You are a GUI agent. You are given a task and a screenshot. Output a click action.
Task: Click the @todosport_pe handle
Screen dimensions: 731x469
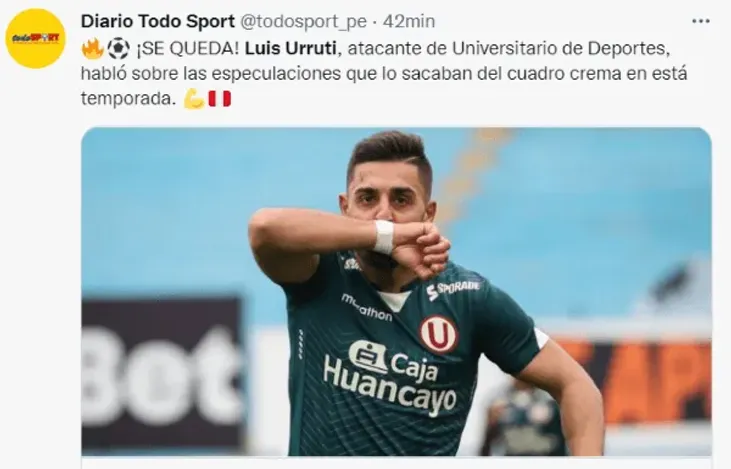coord(303,22)
